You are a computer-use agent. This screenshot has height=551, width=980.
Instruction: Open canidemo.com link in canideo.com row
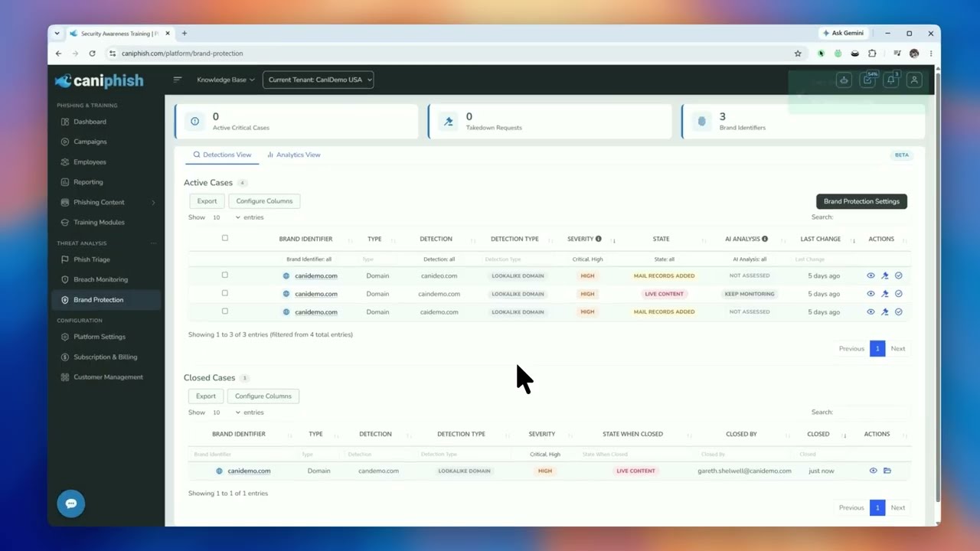coord(315,275)
